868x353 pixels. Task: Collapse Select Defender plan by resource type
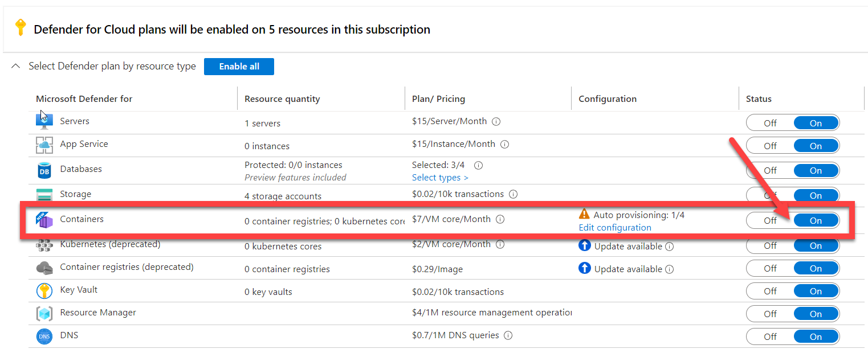coord(15,67)
